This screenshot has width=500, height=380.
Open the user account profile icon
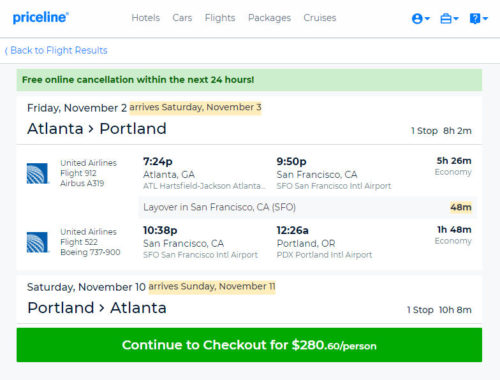click(x=417, y=18)
